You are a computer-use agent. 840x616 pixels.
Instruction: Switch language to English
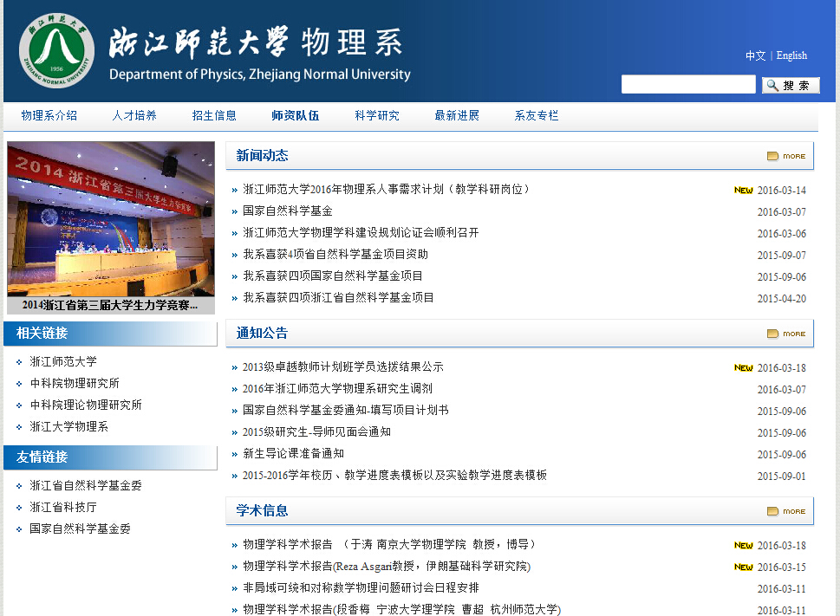click(791, 55)
